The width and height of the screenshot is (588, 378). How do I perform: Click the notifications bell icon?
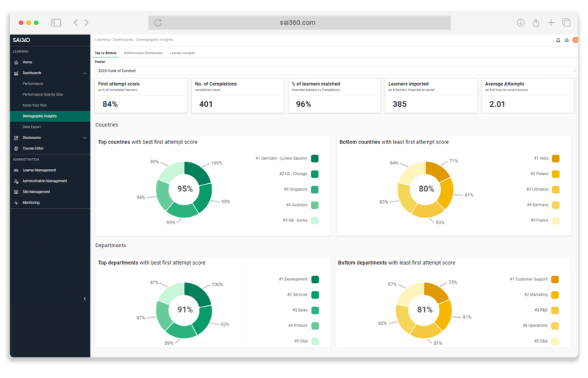click(x=558, y=40)
